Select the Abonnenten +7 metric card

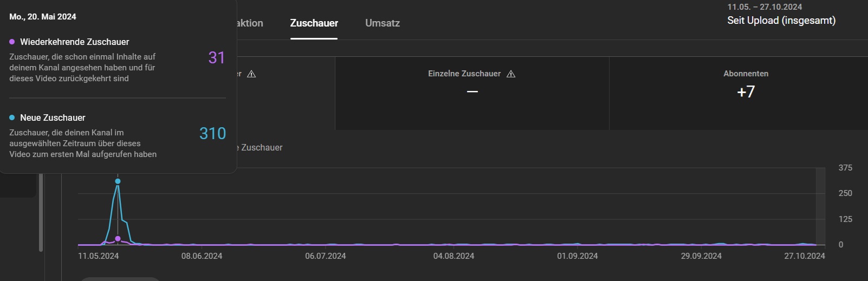coord(745,93)
